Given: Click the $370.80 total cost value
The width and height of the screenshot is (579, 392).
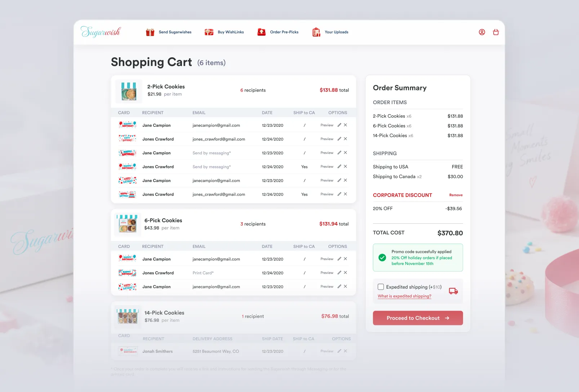Looking at the screenshot, I should point(450,233).
